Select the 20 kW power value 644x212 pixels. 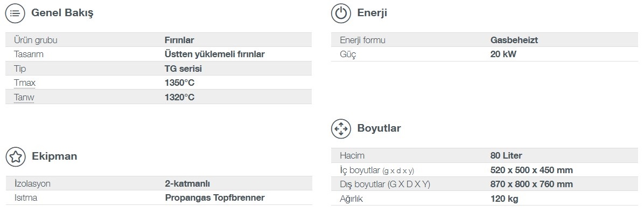(x=503, y=54)
